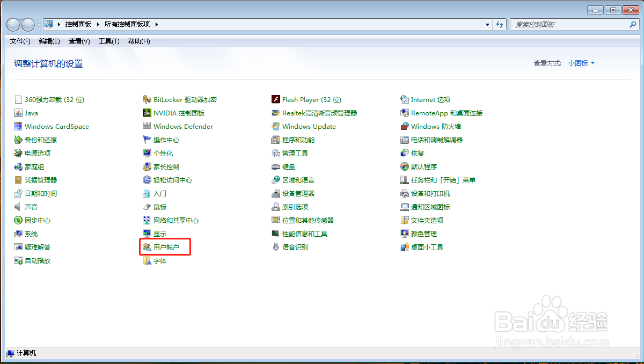
Task: Click the Back navigation button
Action: [13, 25]
